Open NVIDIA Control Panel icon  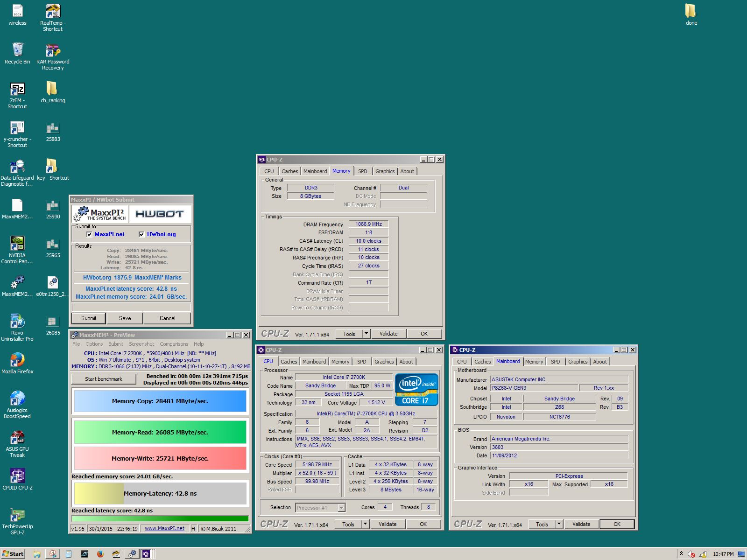pyautogui.click(x=17, y=250)
